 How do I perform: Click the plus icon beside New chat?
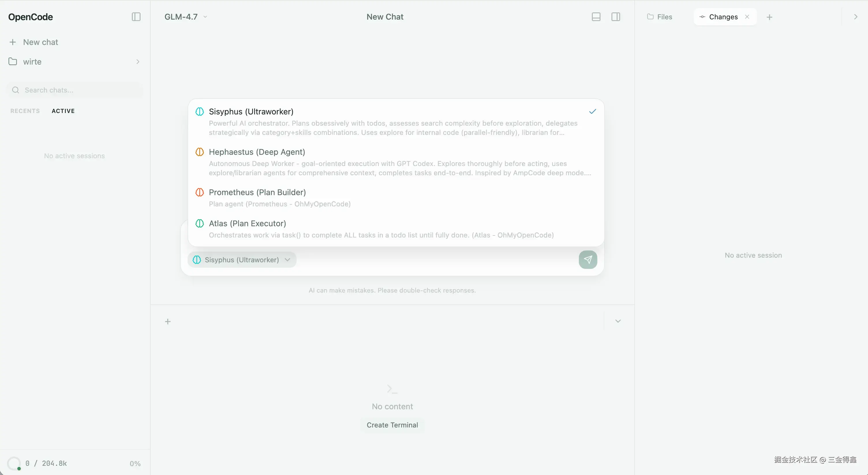(13, 42)
